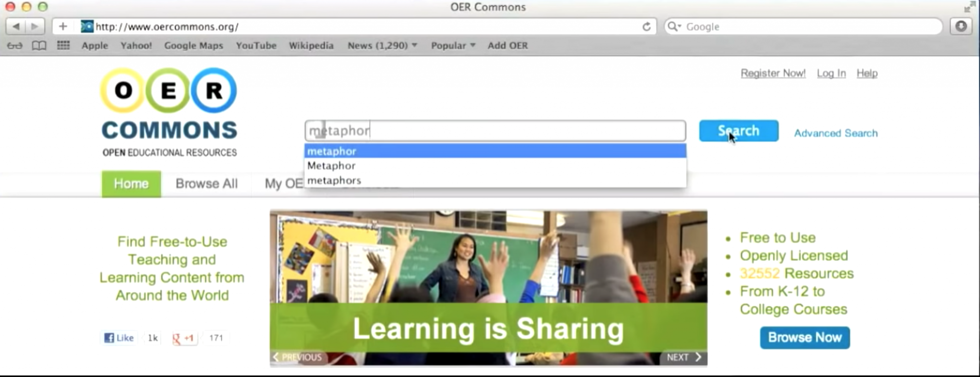980x377 pixels.
Task: Click the Learning is Sharing banner image
Action: pos(489,288)
